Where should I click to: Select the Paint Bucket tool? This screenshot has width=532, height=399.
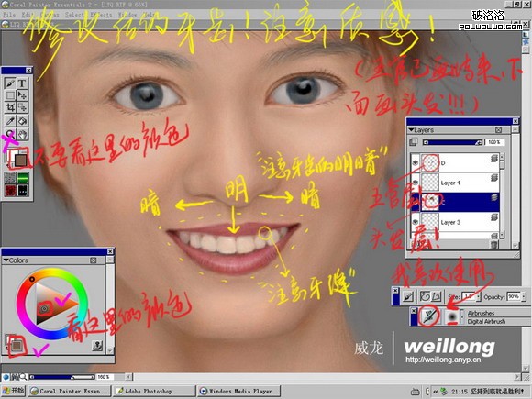22,121
